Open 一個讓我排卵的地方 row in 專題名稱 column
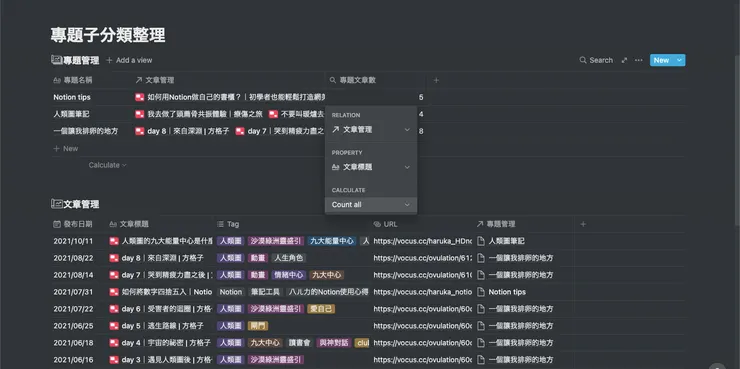 pos(85,131)
